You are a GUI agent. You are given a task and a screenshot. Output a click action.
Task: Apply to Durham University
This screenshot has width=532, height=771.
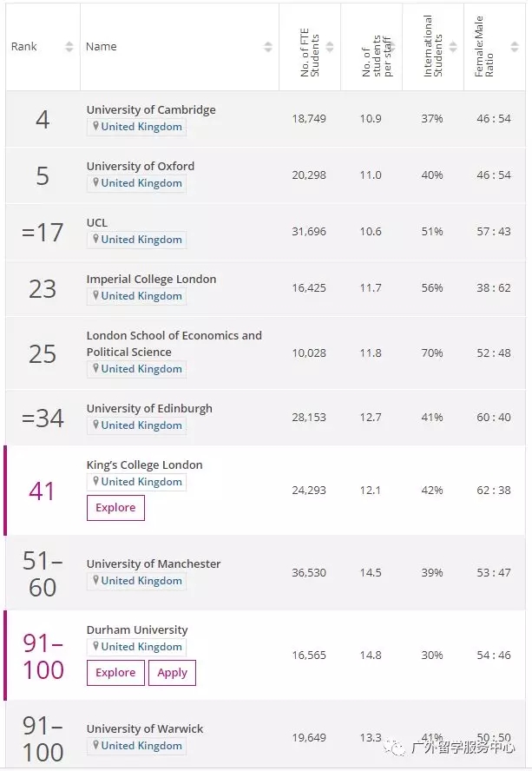click(172, 673)
